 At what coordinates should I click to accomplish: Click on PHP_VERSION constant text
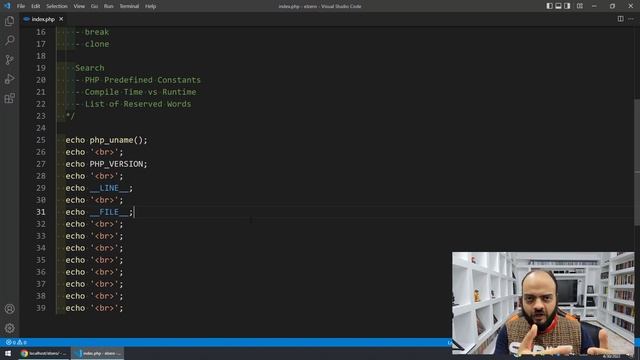click(x=116, y=164)
